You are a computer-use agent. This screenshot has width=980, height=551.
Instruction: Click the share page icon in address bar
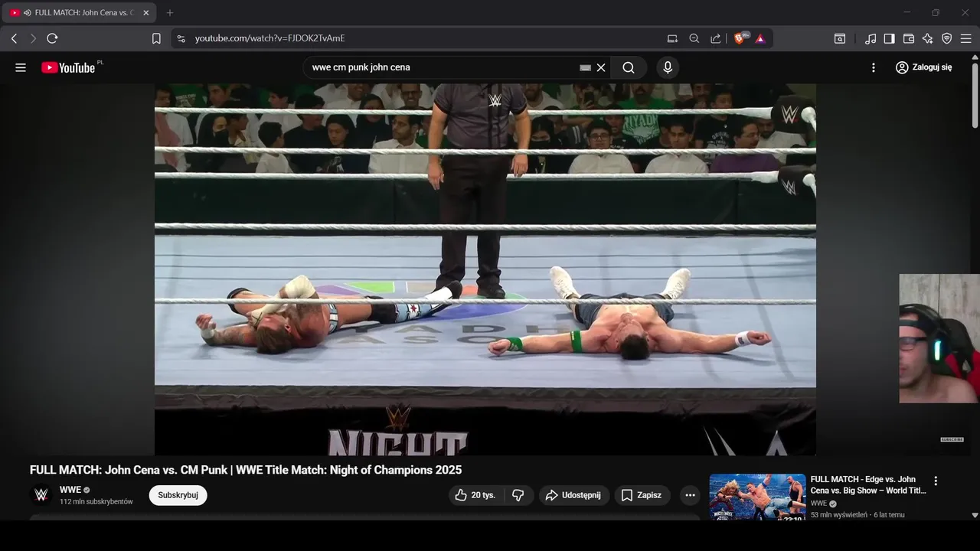tap(716, 38)
